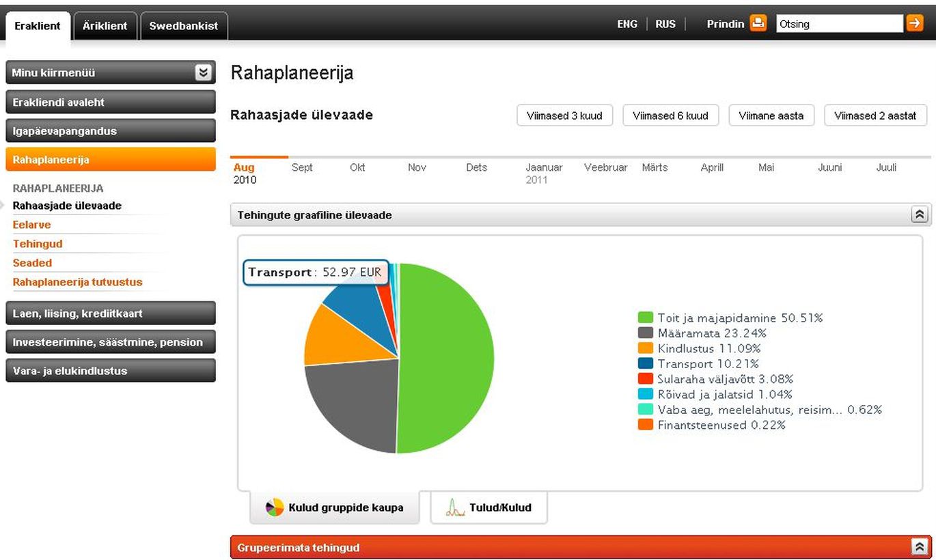The height and width of the screenshot is (560, 936).
Task: Select the Rahaplaneerija orange menu item
Action: [111, 160]
